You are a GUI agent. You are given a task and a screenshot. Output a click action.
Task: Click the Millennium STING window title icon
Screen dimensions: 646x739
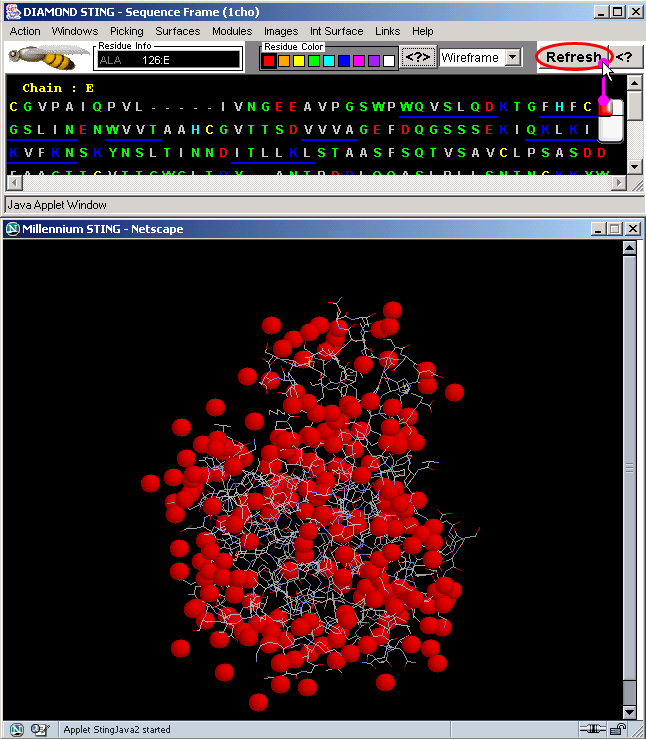coord(13,229)
